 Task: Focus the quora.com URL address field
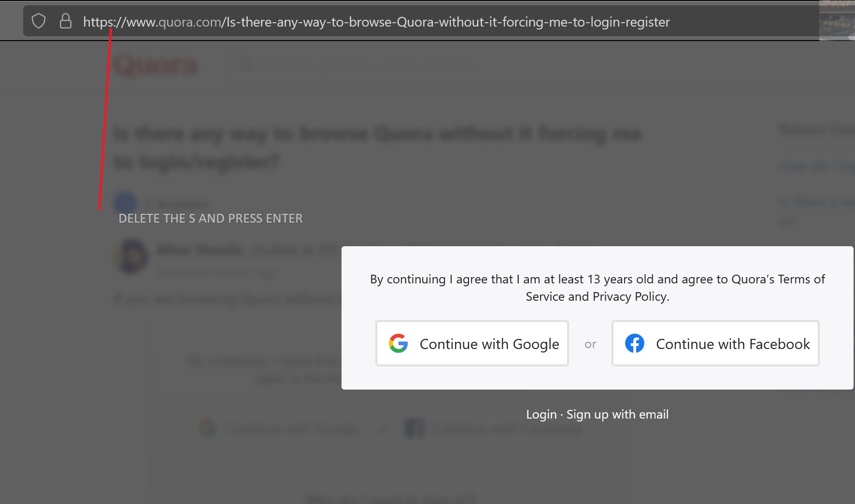coord(376,22)
